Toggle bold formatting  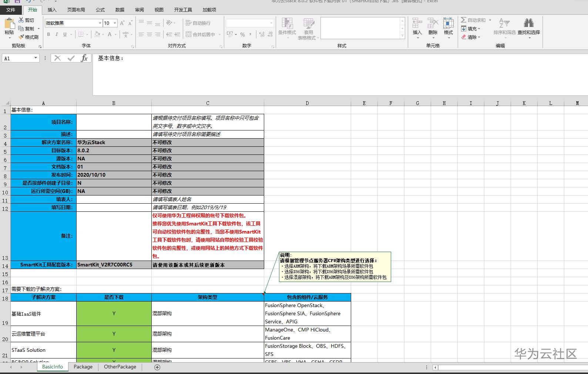tap(48, 34)
